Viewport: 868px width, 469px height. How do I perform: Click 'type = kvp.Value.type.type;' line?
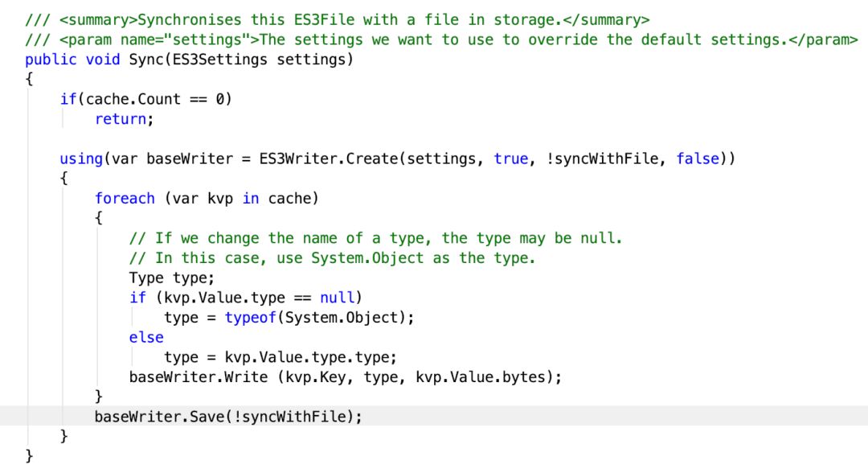[x=280, y=357]
